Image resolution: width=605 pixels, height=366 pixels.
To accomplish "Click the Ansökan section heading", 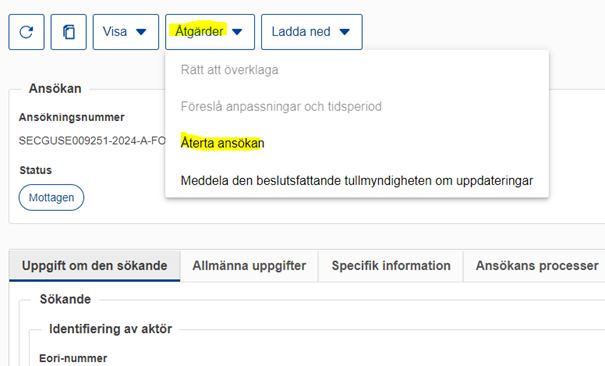I will pyautogui.click(x=55, y=88).
